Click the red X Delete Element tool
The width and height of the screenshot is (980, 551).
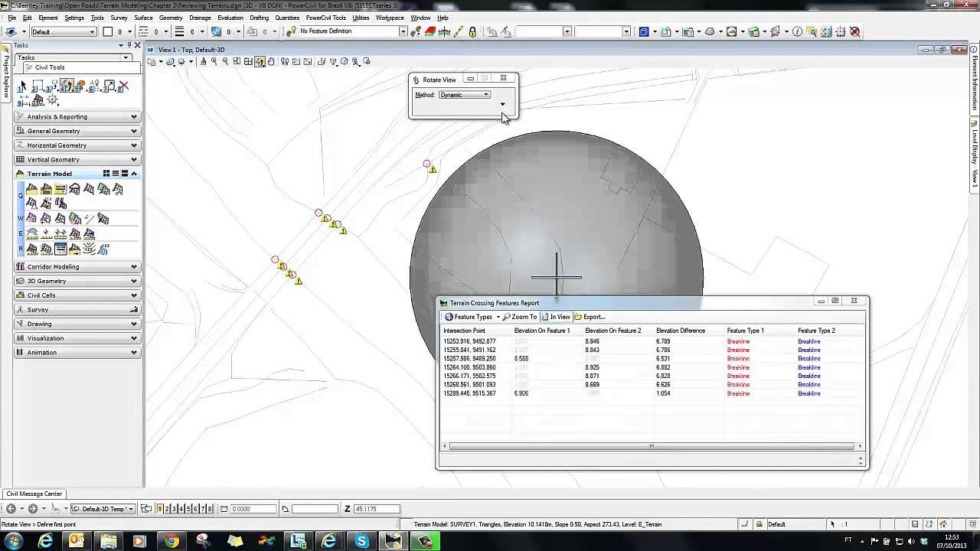coord(124,86)
